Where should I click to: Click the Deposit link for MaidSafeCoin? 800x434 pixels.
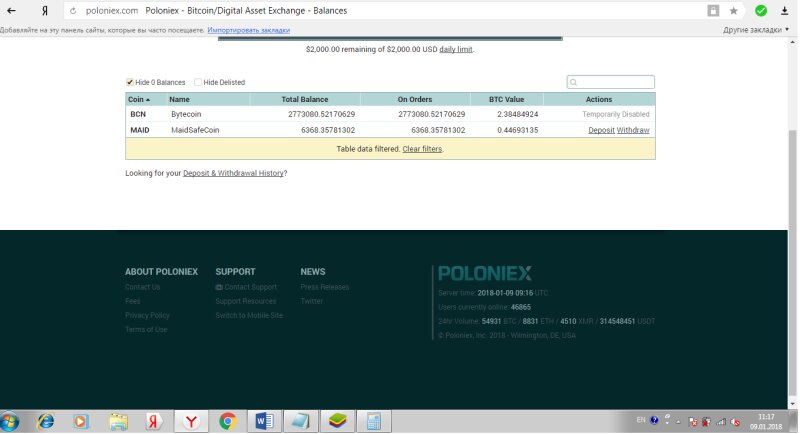pyautogui.click(x=601, y=130)
